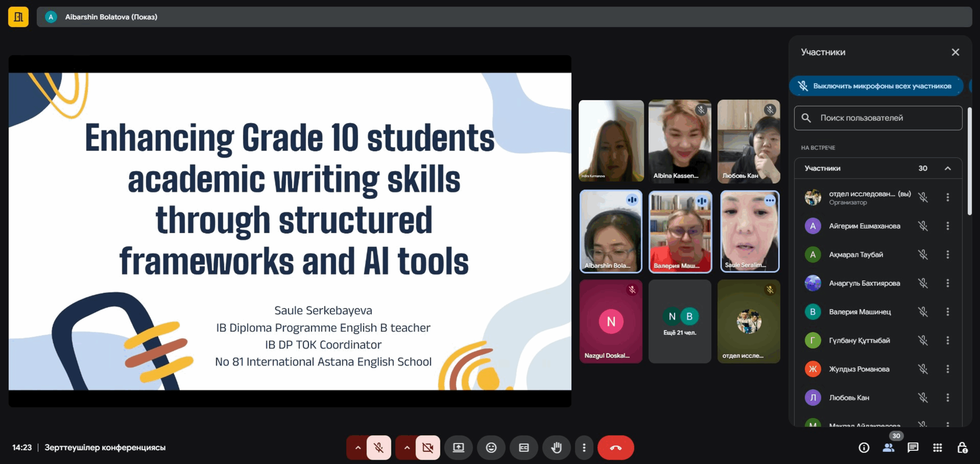This screenshot has width=980, height=464.
Task: Click the present screen icon
Action: point(458,447)
